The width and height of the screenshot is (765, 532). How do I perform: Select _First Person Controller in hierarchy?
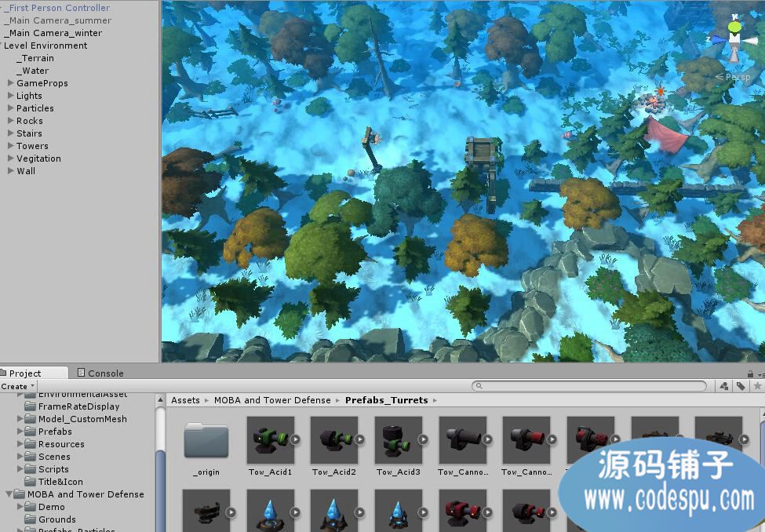click(56, 8)
